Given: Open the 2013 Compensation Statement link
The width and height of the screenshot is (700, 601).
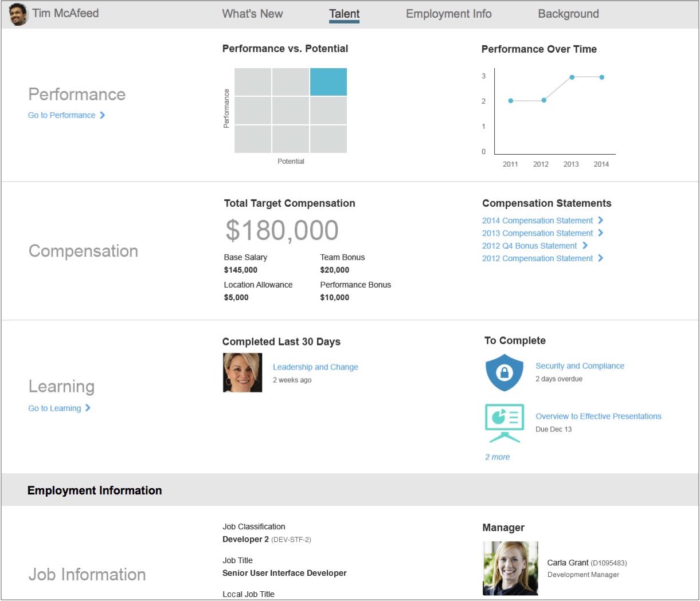Looking at the screenshot, I should pyautogui.click(x=537, y=233).
